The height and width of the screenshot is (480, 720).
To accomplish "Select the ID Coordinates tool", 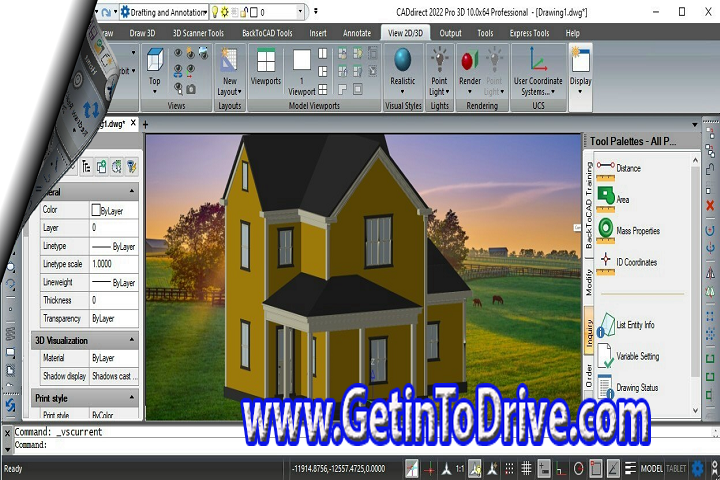I will (x=627, y=262).
